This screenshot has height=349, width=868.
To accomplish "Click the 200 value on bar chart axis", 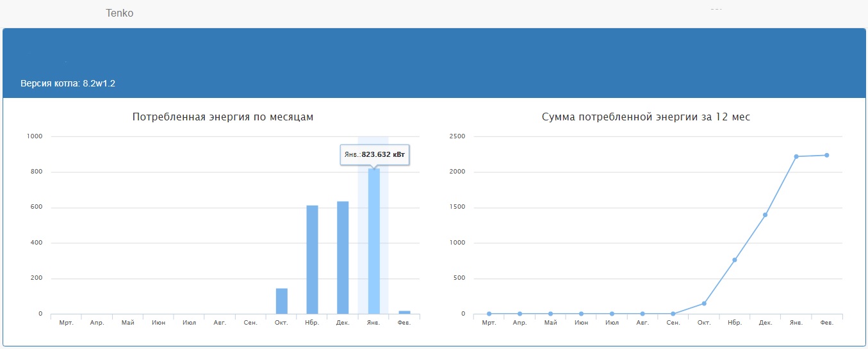I will point(36,279).
